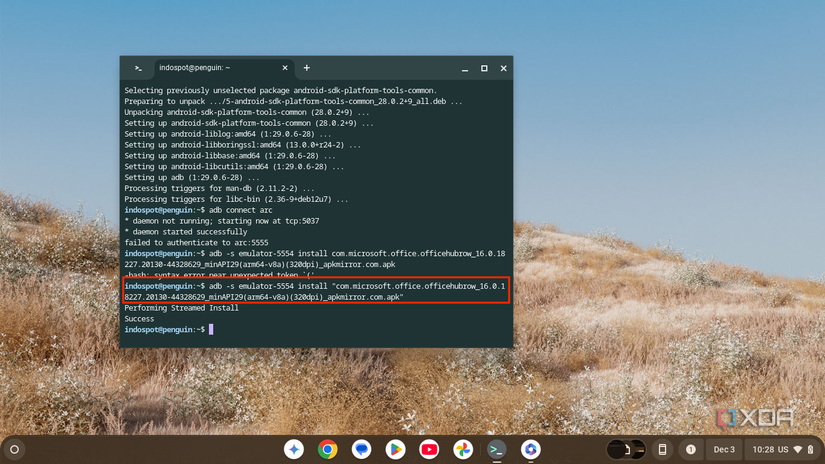Click 'Selecting previously unselected package' line
This screenshot has height=464, width=825.
click(x=280, y=90)
